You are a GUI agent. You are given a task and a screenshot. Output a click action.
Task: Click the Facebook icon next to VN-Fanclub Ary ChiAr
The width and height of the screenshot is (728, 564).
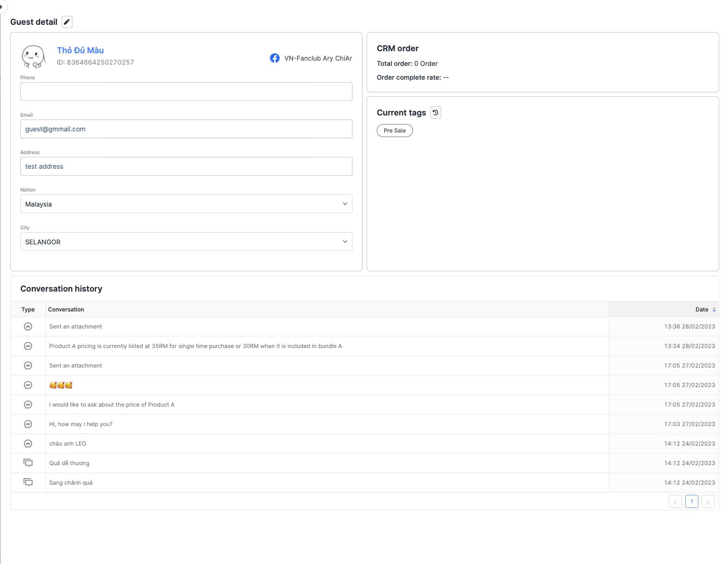(275, 58)
